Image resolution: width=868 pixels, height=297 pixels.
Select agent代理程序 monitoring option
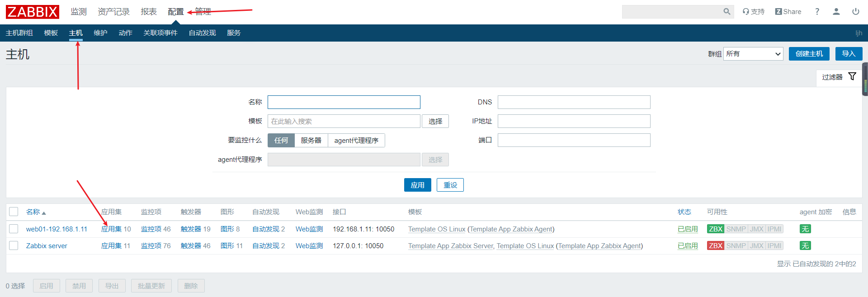(356, 141)
